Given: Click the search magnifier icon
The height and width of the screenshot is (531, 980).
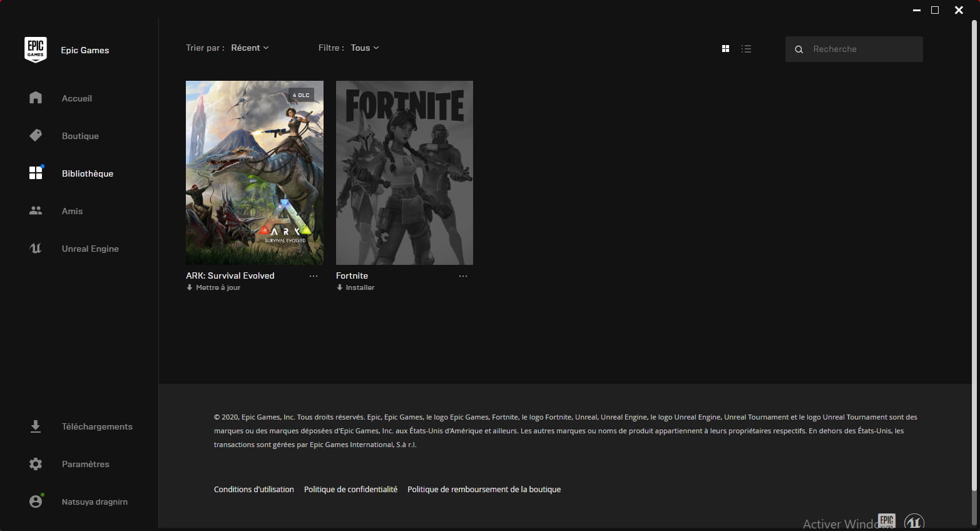Looking at the screenshot, I should (799, 49).
